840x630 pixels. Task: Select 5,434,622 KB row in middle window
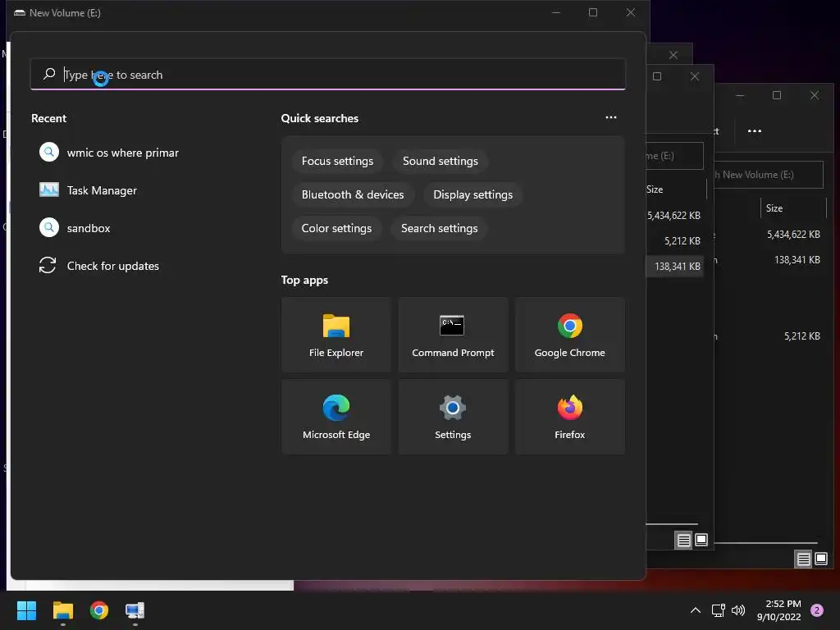(675, 216)
